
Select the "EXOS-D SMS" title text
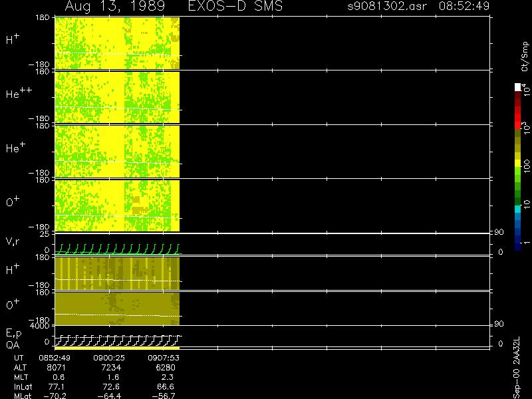[235, 6]
